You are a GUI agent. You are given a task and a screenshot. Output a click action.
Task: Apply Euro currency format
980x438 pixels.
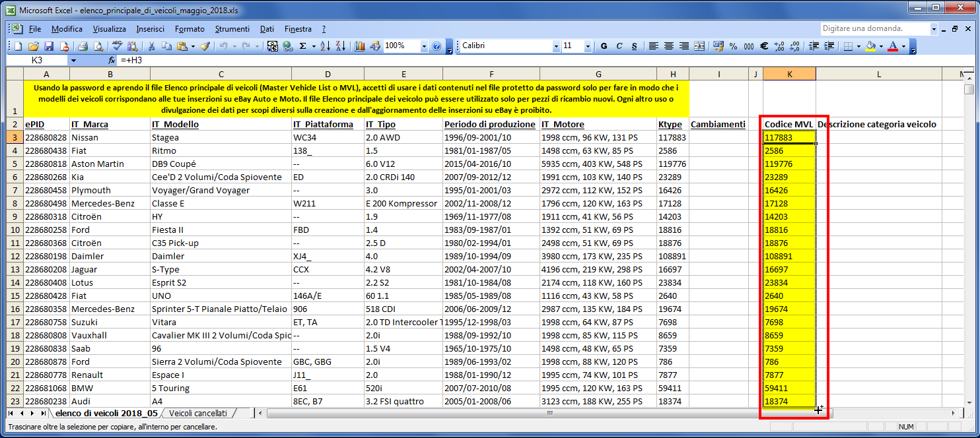pyautogui.click(x=764, y=46)
